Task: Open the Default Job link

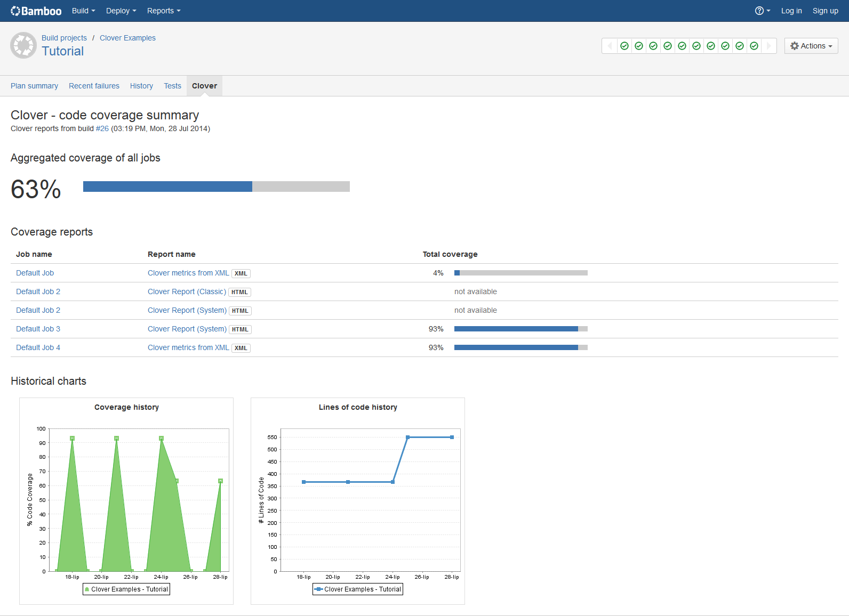Action: tap(35, 273)
